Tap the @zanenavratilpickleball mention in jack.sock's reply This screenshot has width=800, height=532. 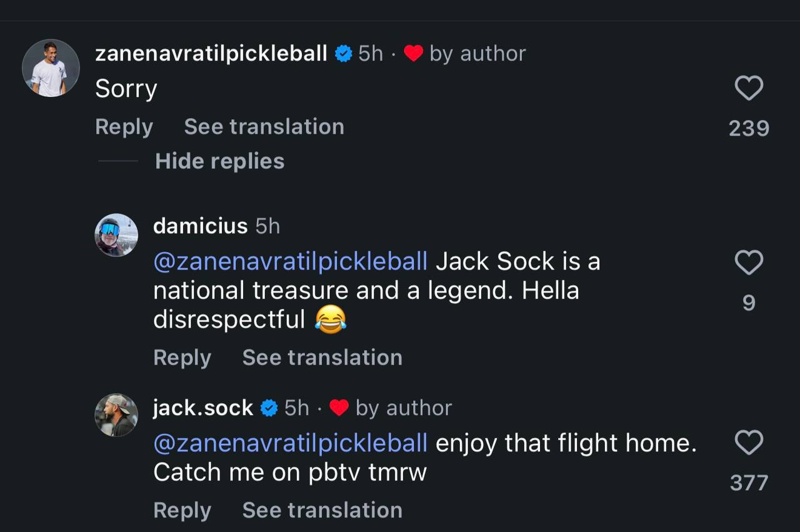(291, 443)
